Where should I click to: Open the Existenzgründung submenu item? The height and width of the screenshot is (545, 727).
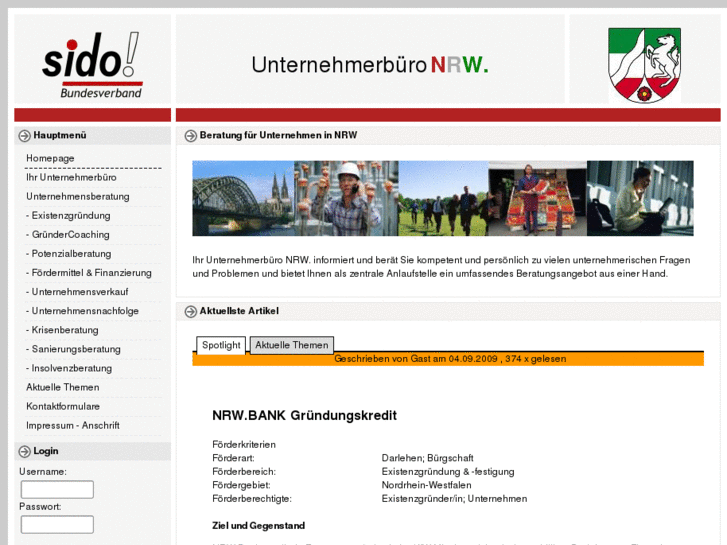click(68, 215)
